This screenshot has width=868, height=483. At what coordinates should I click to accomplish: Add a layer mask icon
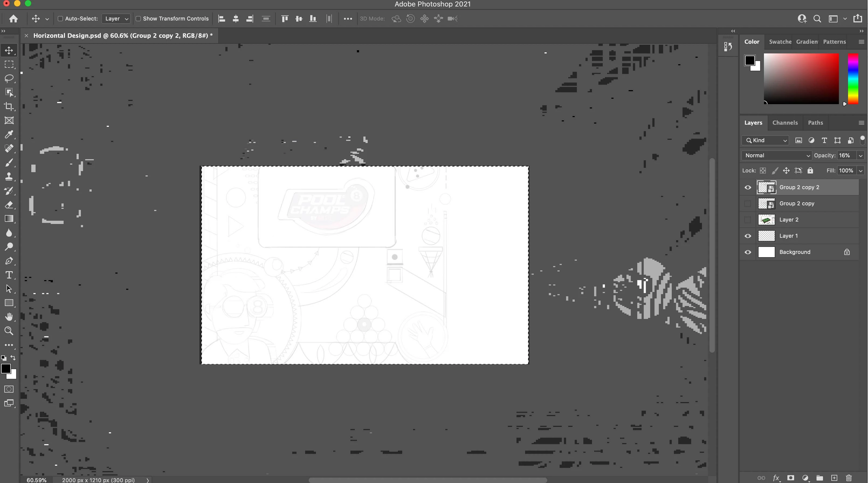(x=790, y=478)
